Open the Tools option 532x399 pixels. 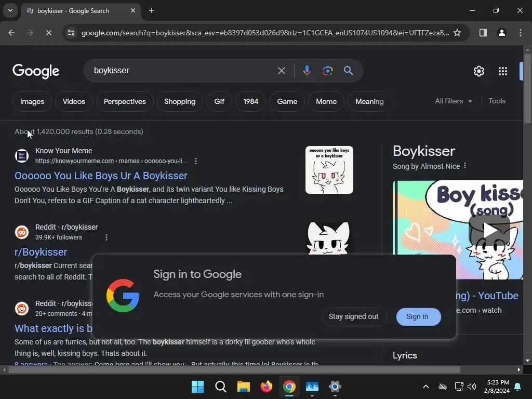tap(497, 101)
